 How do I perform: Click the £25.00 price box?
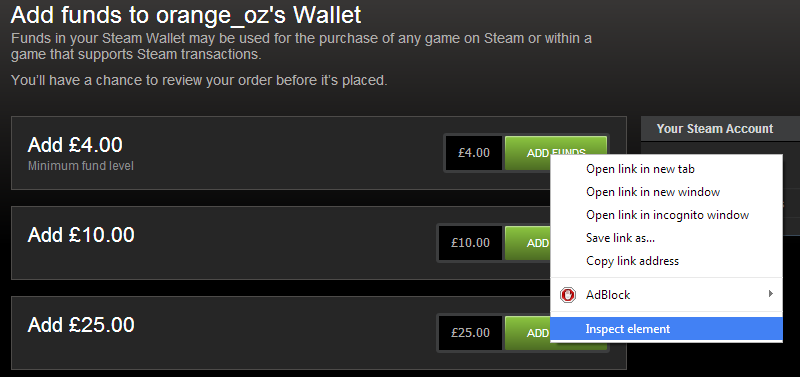470,333
